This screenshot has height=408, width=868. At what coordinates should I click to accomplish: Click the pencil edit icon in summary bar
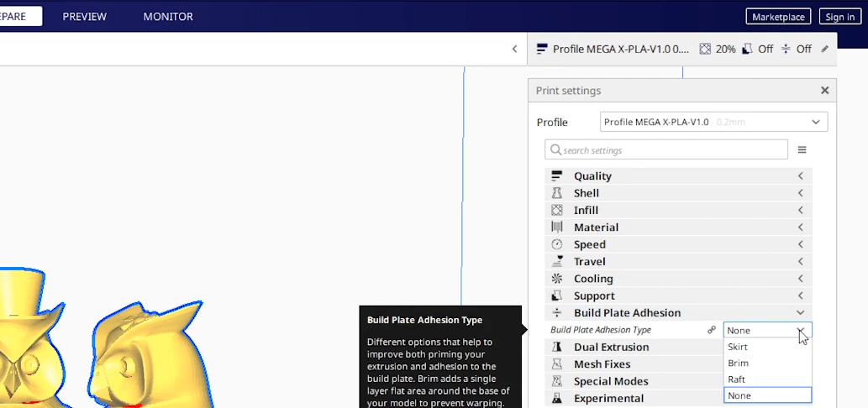pos(825,50)
